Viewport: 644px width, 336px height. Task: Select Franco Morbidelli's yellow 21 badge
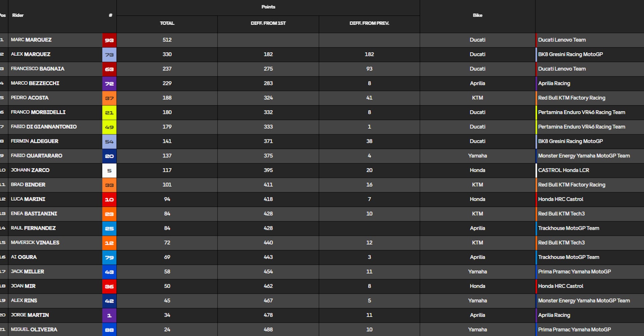[x=109, y=113]
